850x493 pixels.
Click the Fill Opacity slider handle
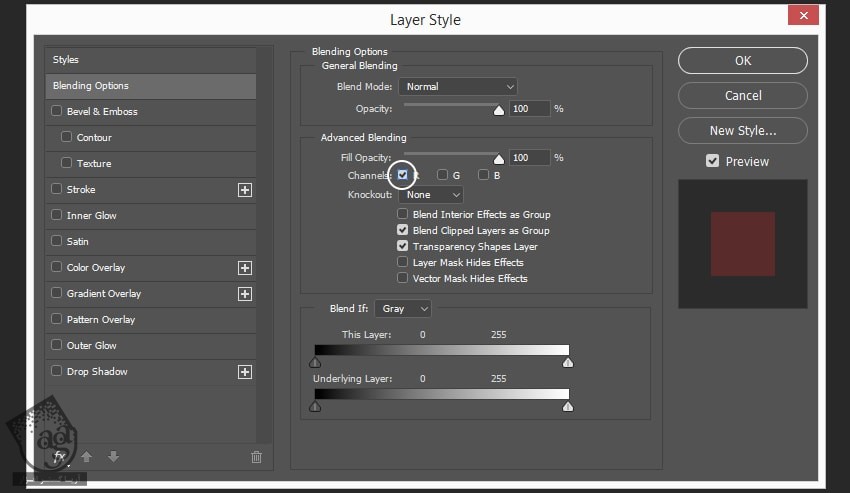point(498,159)
